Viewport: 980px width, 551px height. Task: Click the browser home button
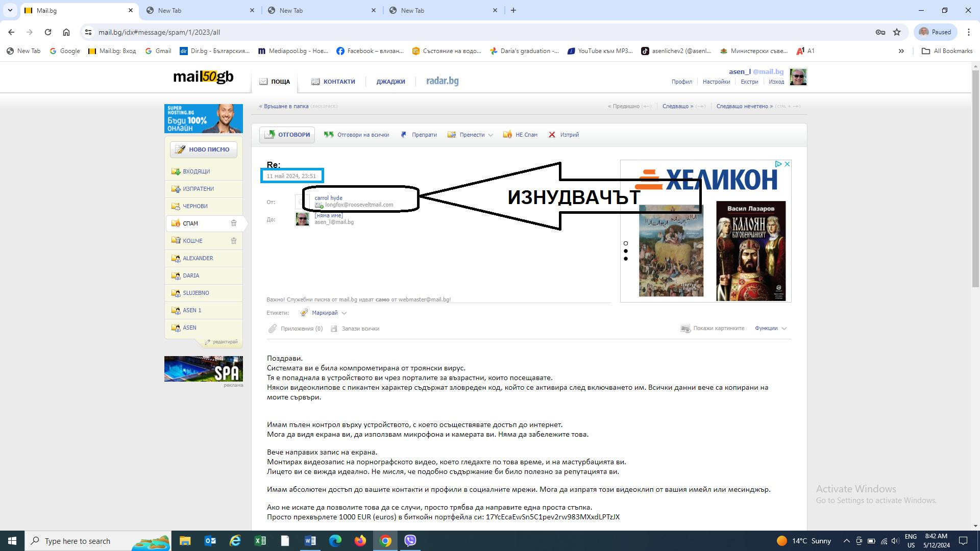pos(66,32)
